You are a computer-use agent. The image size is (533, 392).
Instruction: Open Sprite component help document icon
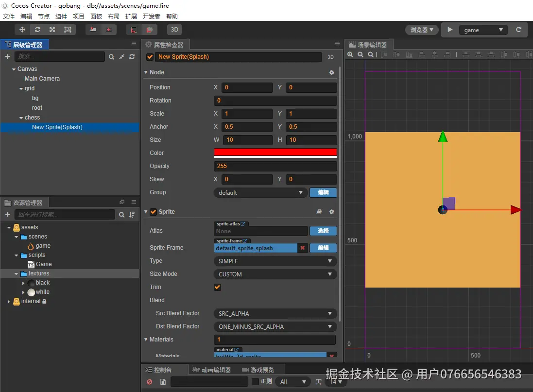tap(319, 212)
